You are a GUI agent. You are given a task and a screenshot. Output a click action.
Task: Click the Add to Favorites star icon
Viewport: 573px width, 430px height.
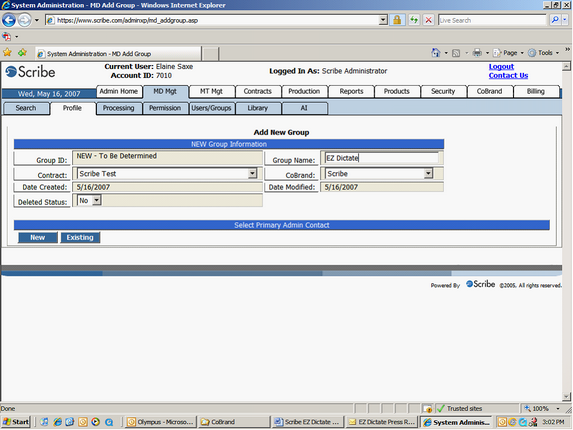pos(22,53)
